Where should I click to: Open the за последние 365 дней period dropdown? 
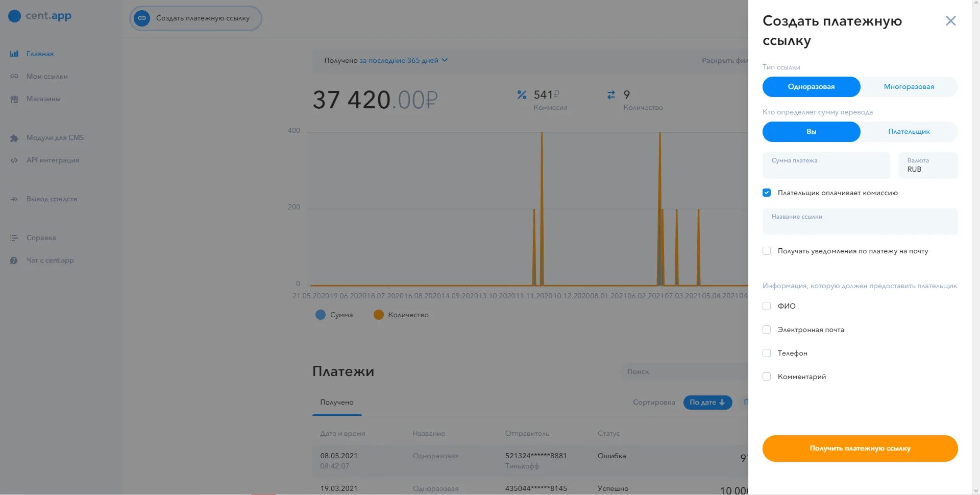point(403,60)
